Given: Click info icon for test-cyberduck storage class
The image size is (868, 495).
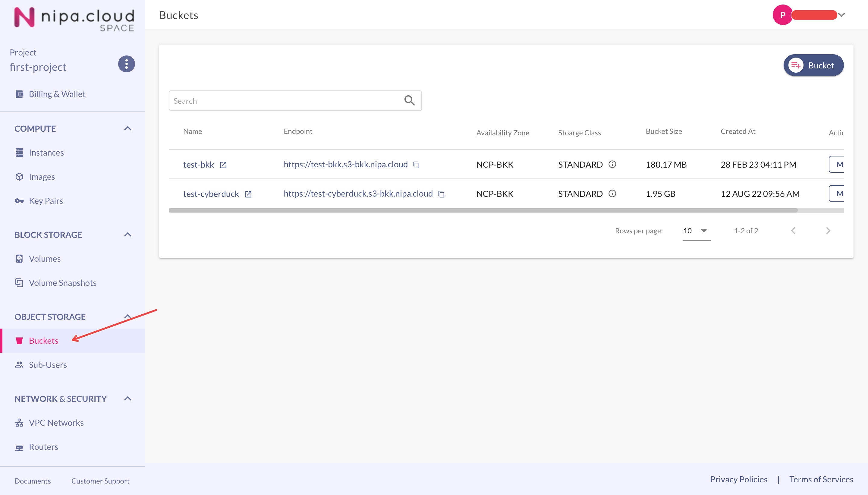Looking at the screenshot, I should pyautogui.click(x=612, y=194).
